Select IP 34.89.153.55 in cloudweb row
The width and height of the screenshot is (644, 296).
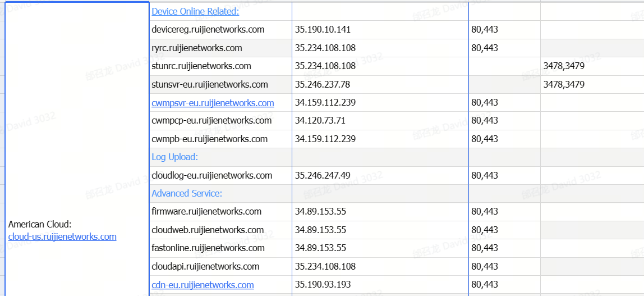click(321, 230)
